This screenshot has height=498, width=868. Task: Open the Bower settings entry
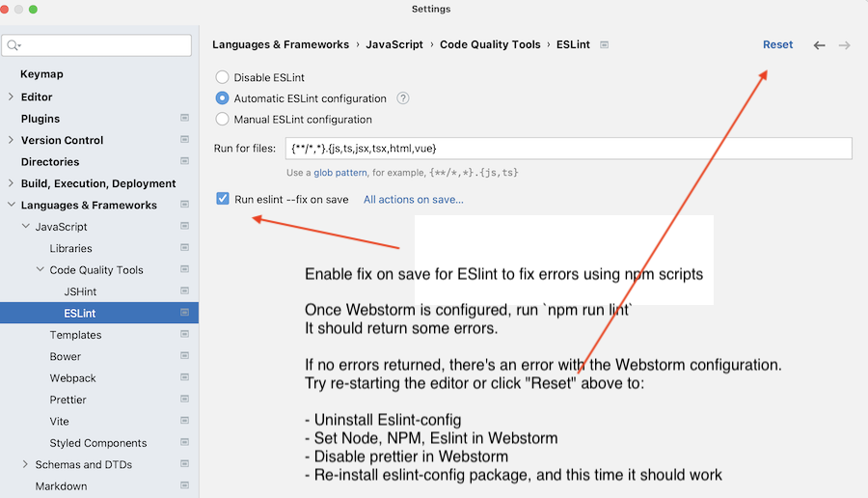coord(66,356)
